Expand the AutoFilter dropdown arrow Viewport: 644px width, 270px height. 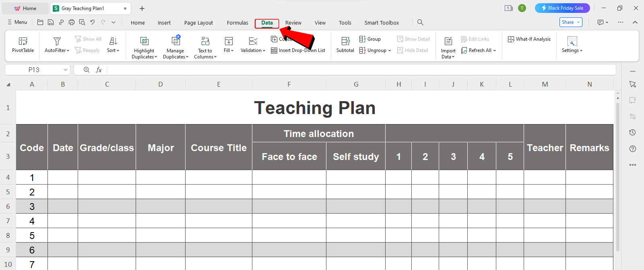point(68,51)
